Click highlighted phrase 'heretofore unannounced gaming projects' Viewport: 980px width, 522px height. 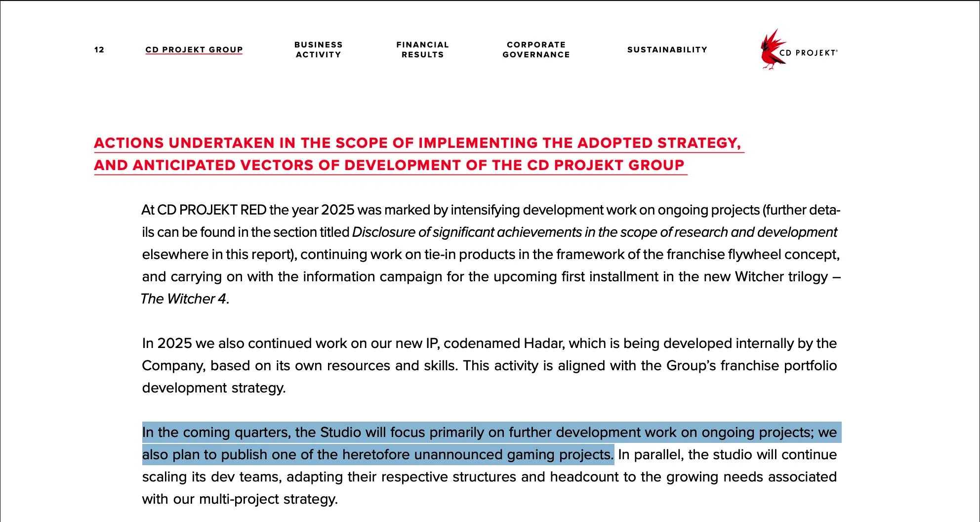pos(477,455)
